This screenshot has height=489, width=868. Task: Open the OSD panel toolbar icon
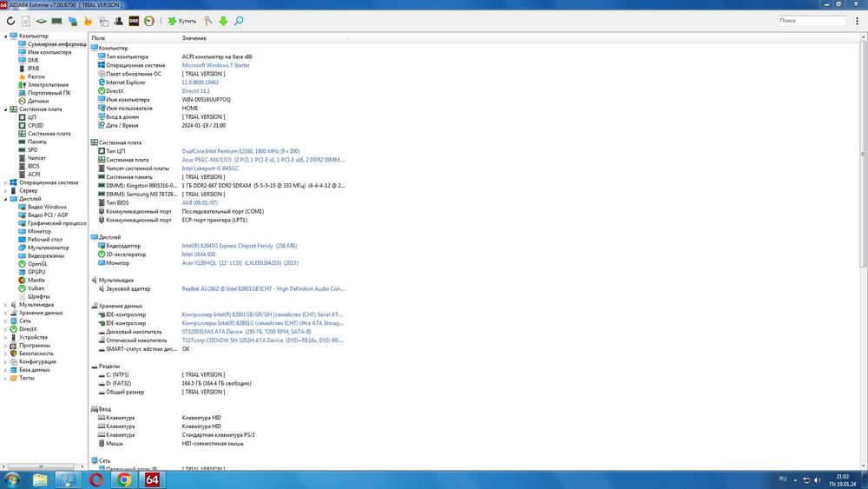[x=134, y=21]
